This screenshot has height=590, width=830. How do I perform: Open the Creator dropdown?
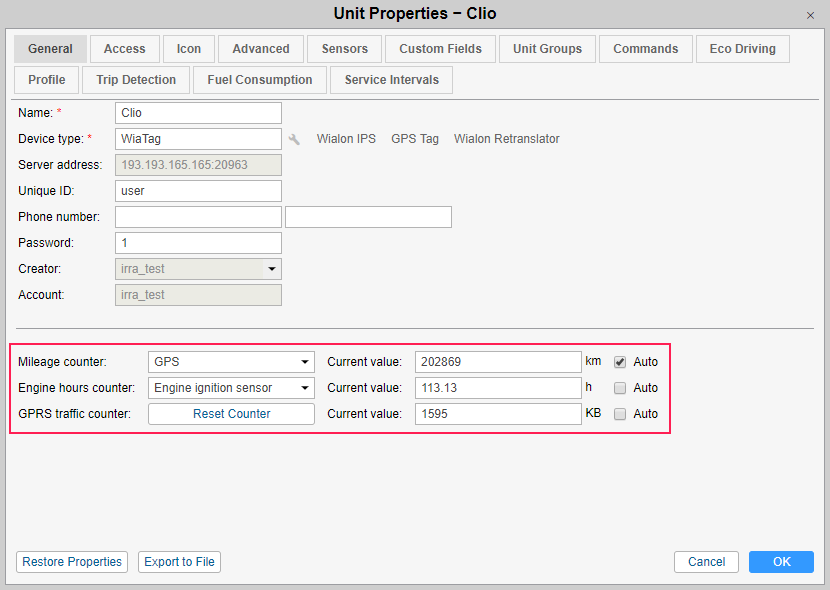pyautogui.click(x=271, y=269)
